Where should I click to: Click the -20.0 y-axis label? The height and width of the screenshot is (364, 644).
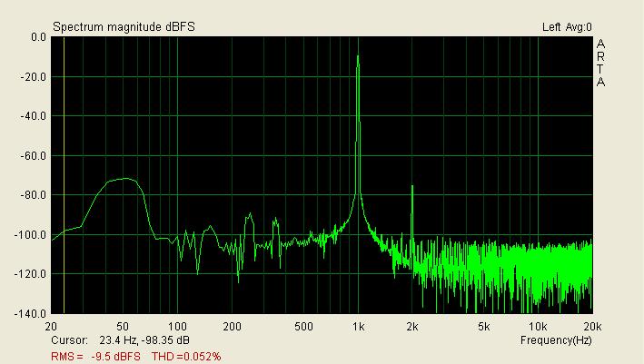[x=34, y=77]
